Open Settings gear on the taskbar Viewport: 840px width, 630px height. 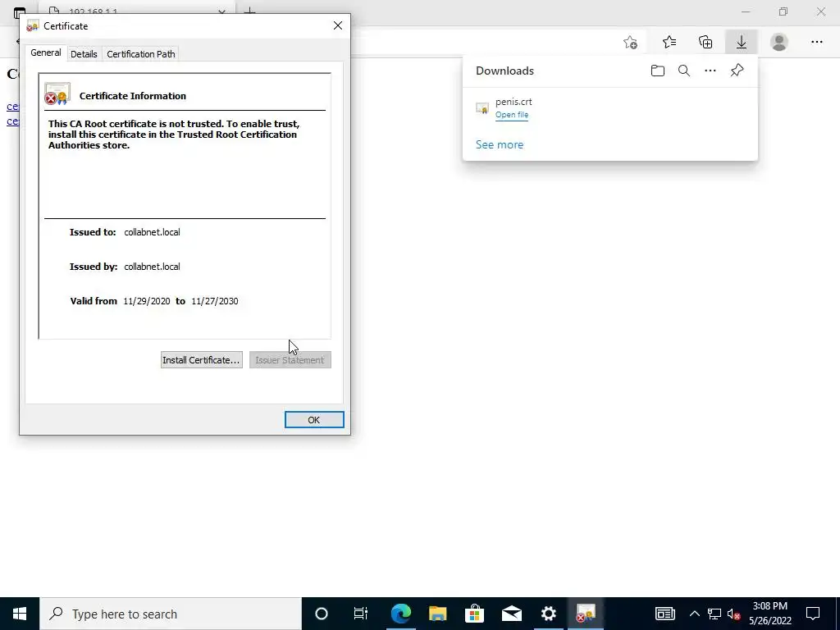(x=549, y=614)
